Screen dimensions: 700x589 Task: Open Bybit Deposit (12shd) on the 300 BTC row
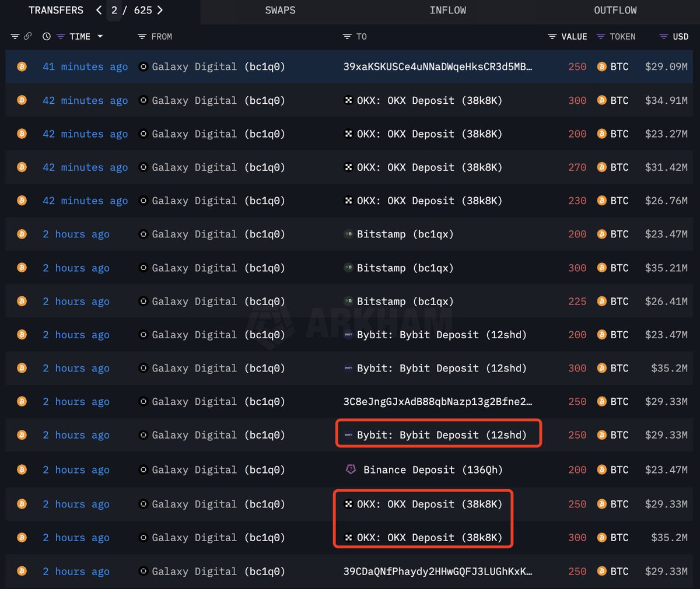(442, 368)
